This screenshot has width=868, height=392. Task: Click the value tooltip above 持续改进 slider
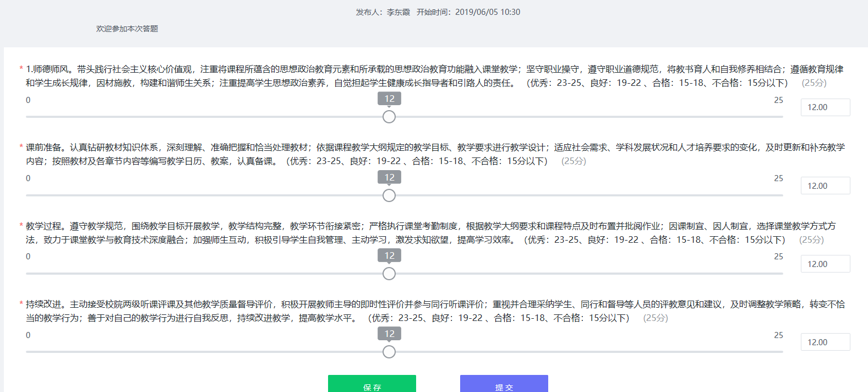tap(389, 334)
